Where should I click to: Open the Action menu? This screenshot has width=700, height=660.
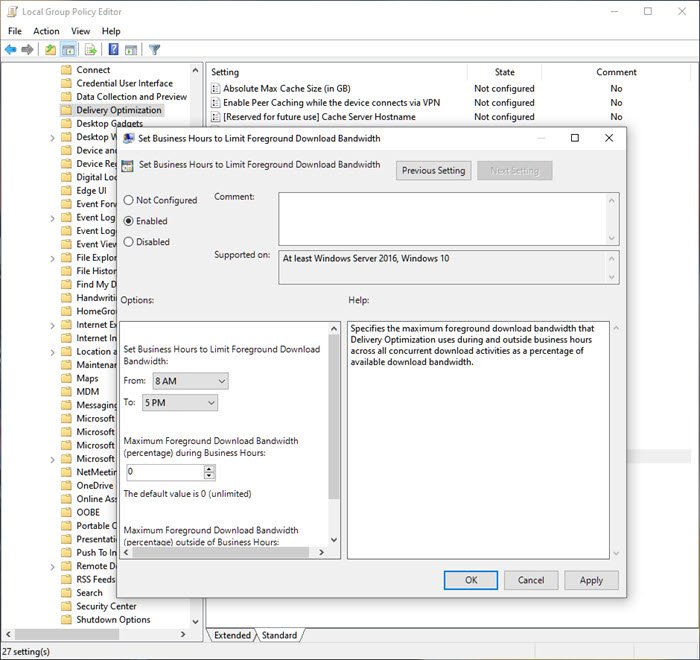pyautogui.click(x=46, y=31)
